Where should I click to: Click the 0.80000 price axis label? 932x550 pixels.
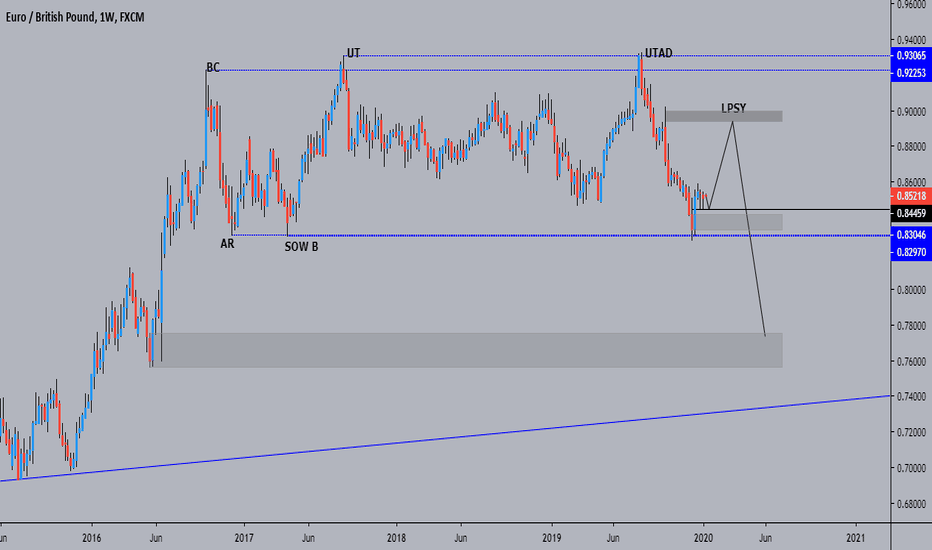pos(910,290)
